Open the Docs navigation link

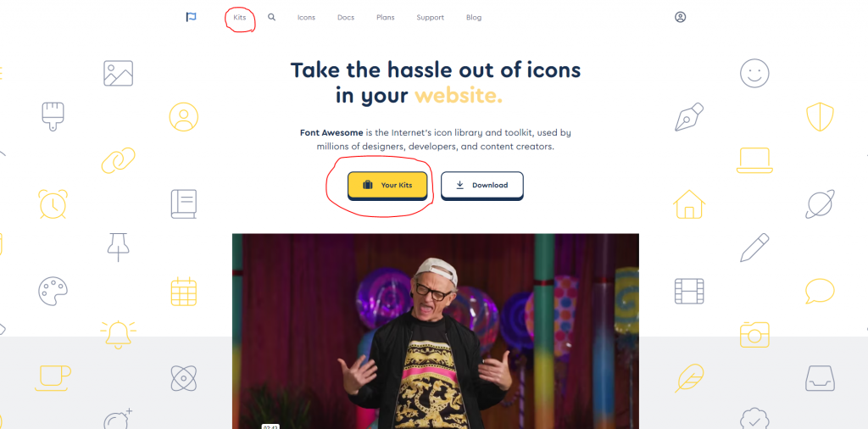(x=346, y=17)
